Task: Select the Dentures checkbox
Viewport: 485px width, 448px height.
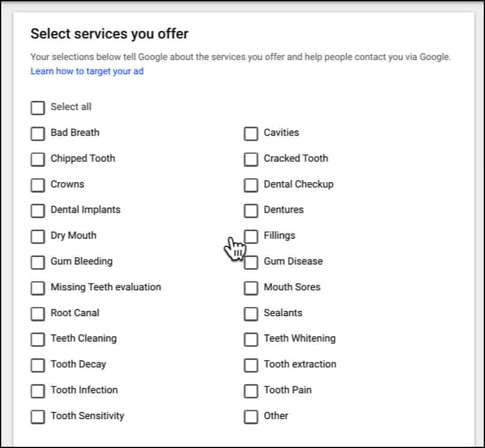Action: tap(251, 211)
